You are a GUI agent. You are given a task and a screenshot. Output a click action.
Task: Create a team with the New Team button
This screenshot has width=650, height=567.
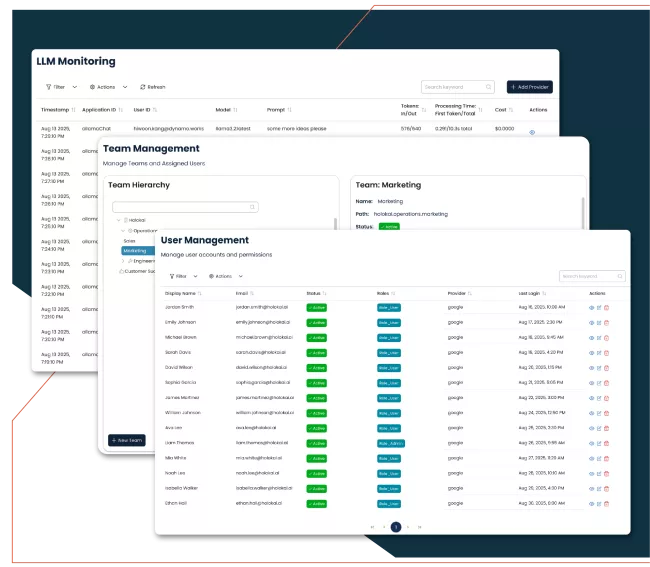(126, 440)
